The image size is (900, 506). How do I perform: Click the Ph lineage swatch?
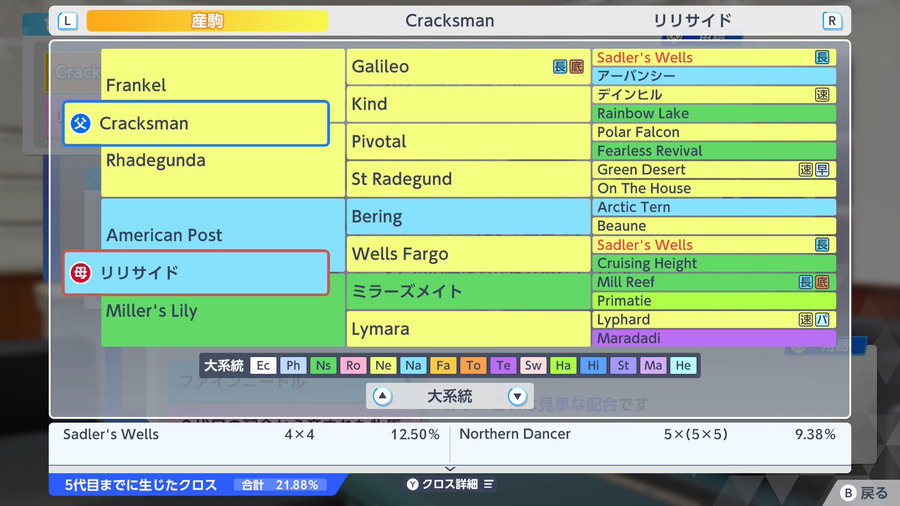coord(293,365)
